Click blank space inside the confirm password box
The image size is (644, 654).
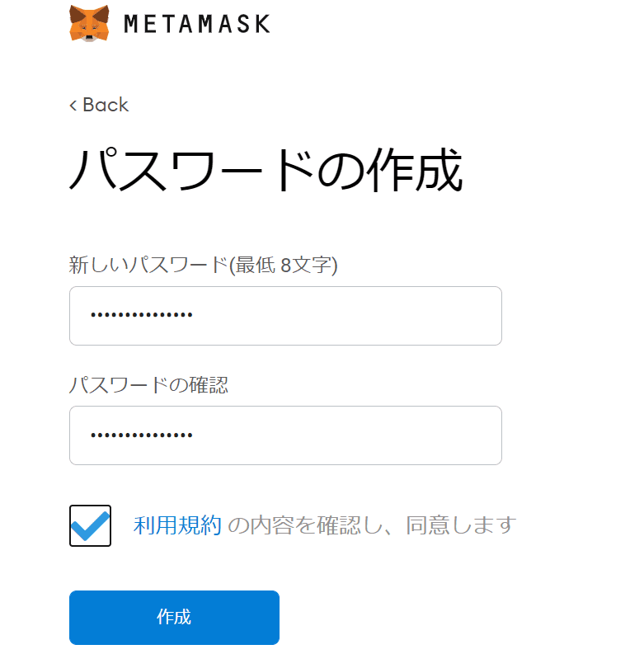click(x=346, y=435)
